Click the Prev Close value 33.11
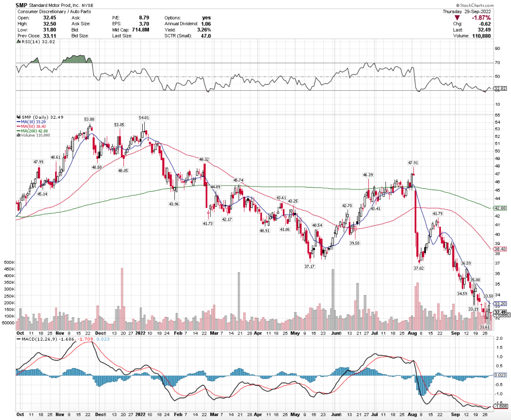Viewport: 511px width, 420px height. click(49, 36)
